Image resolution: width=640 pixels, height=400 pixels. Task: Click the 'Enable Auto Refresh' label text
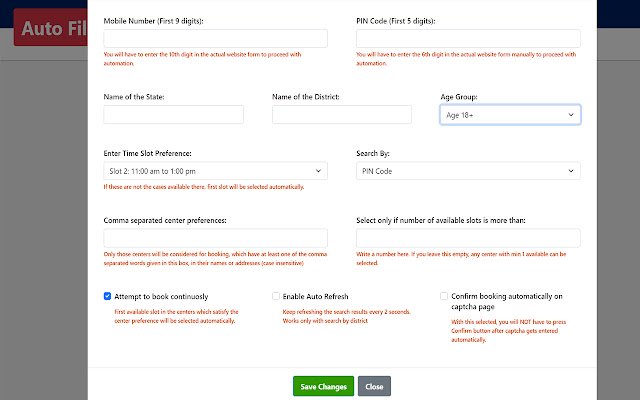[316, 296]
